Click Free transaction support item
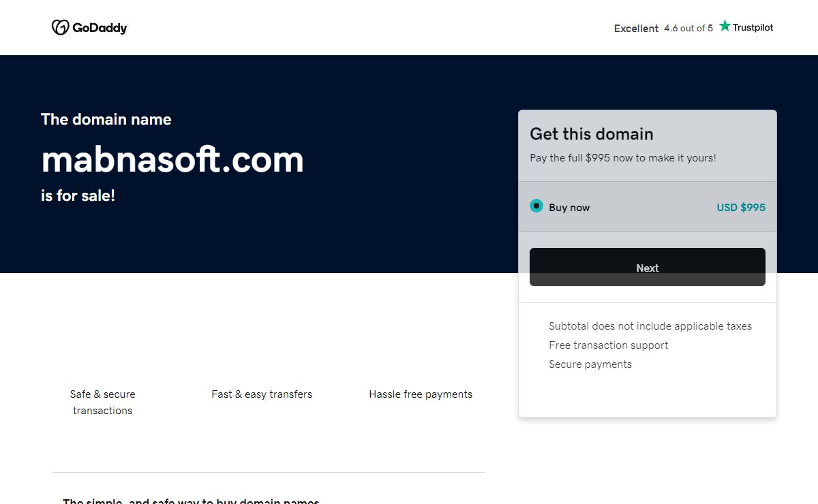818x504 pixels. tap(608, 345)
